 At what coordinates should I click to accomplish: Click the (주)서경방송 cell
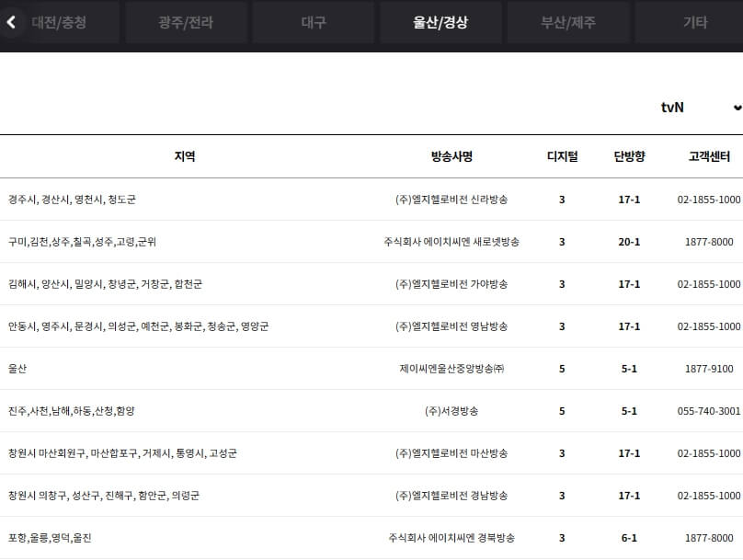point(452,411)
